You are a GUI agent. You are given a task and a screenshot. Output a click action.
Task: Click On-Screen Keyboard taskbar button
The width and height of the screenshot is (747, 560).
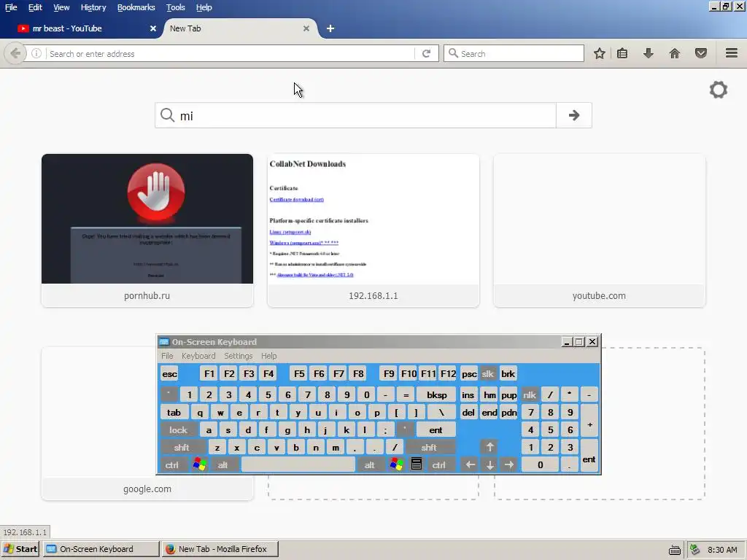[x=101, y=549]
